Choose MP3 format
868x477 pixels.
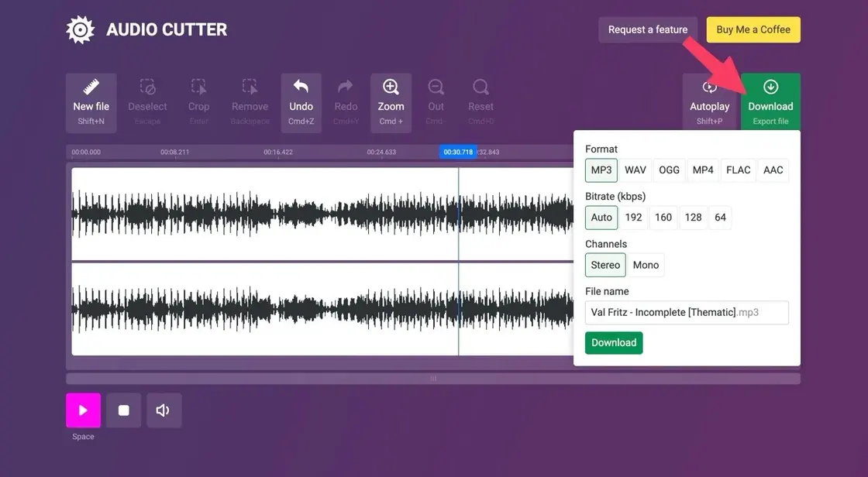tap(601, 170)
